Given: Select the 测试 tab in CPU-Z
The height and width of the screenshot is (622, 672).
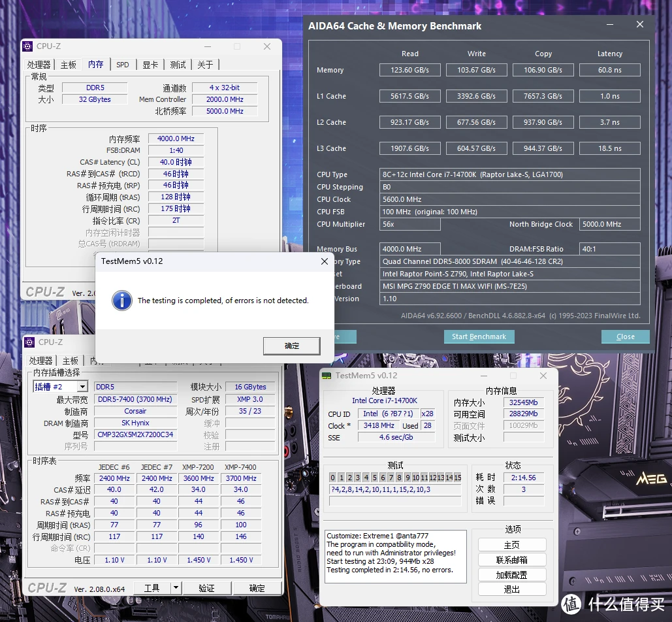Looking at the screenshot, I should pos(178,65).
